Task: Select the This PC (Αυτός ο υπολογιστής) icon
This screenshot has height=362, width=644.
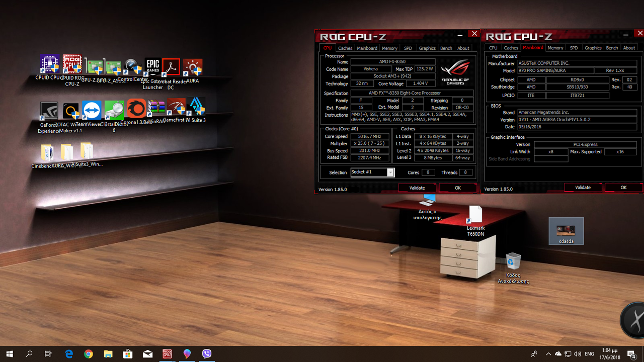Action: coord(429,200)
